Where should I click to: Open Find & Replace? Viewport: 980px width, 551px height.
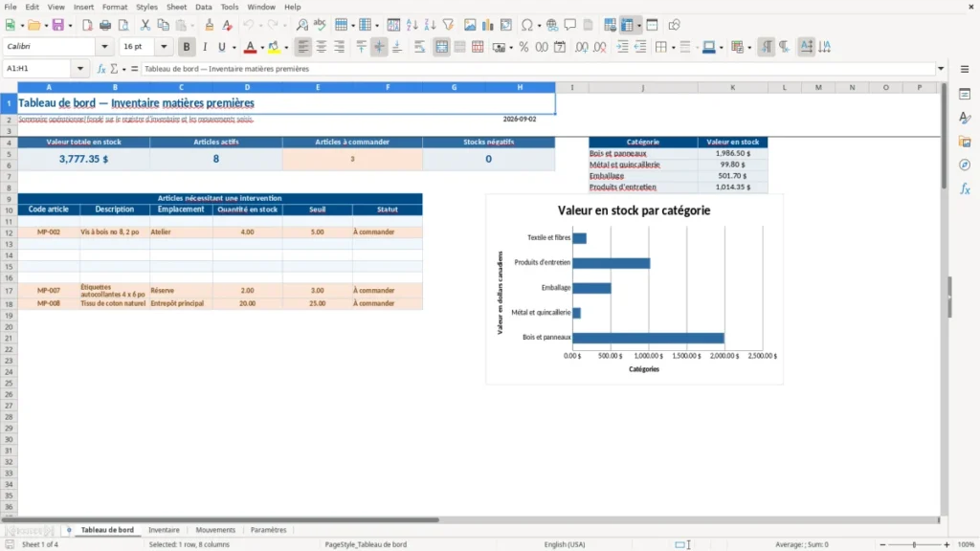301,25
